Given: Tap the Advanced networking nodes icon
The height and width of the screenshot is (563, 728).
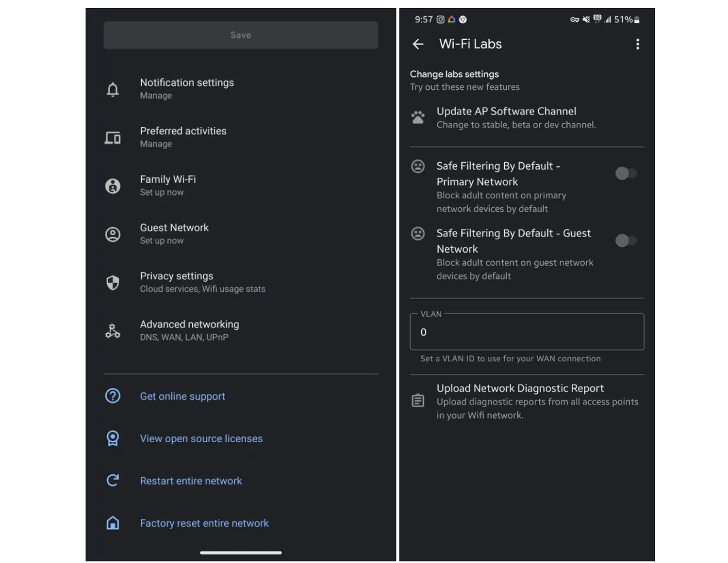Looking at the screenshot, I should (113, 331).
